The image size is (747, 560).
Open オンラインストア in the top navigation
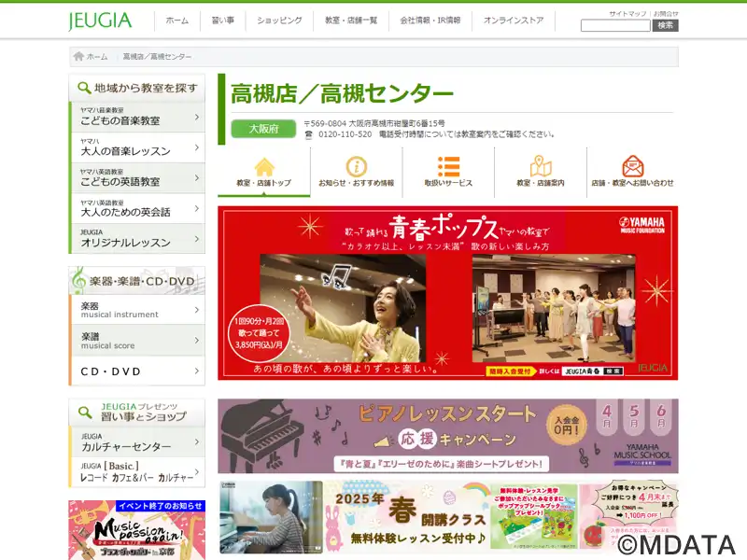pos(514,21)
